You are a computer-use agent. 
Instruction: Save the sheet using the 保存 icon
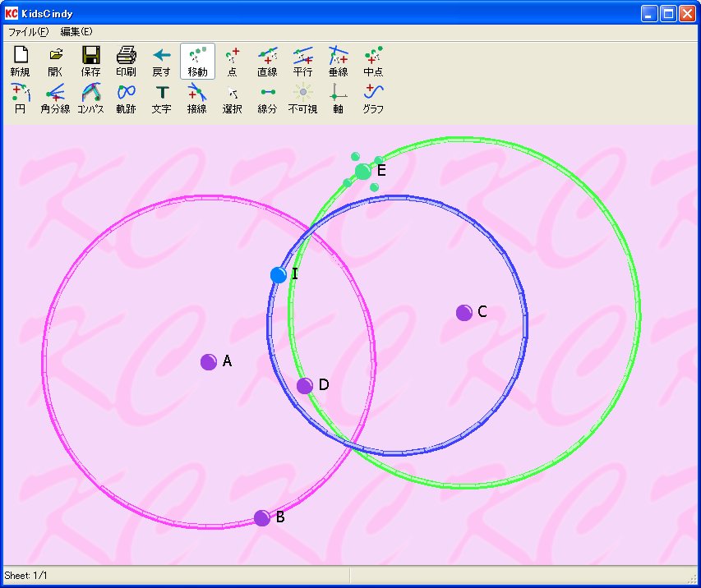[91, 61]
